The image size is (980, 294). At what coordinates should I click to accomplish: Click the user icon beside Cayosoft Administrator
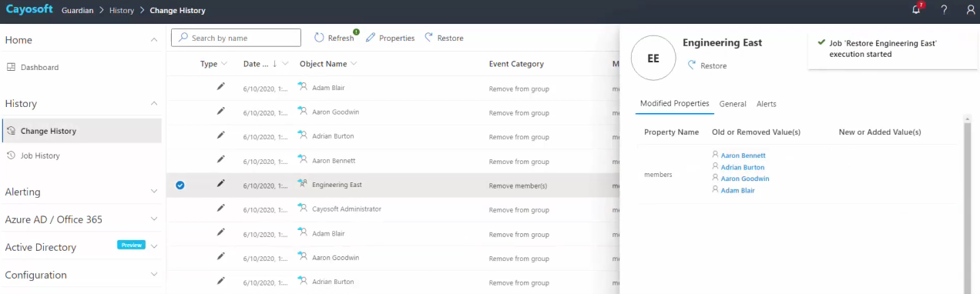pyautogui.click(x=303, y=208)
